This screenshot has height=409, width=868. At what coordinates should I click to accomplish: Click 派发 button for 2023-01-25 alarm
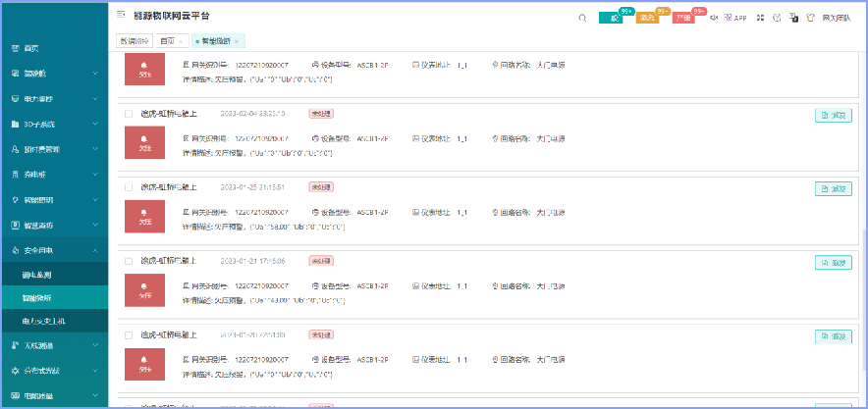pos(833,189)
